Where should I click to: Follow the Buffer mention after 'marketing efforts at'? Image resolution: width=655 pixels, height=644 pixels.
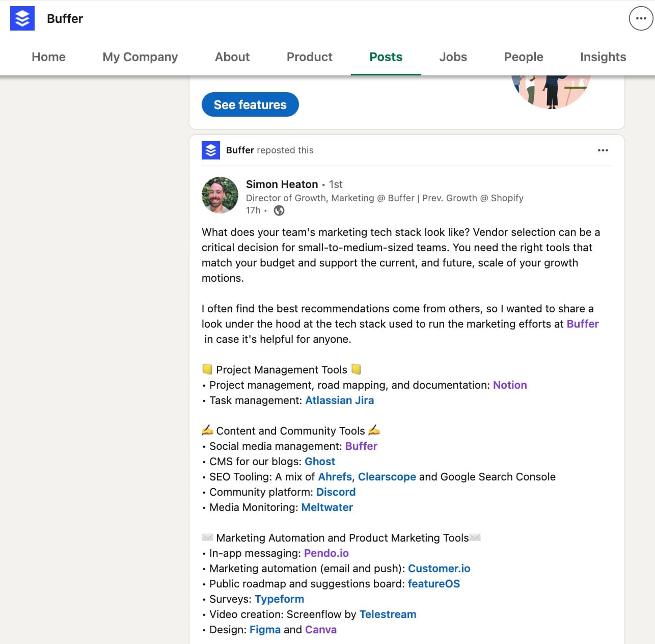[583, 324]
